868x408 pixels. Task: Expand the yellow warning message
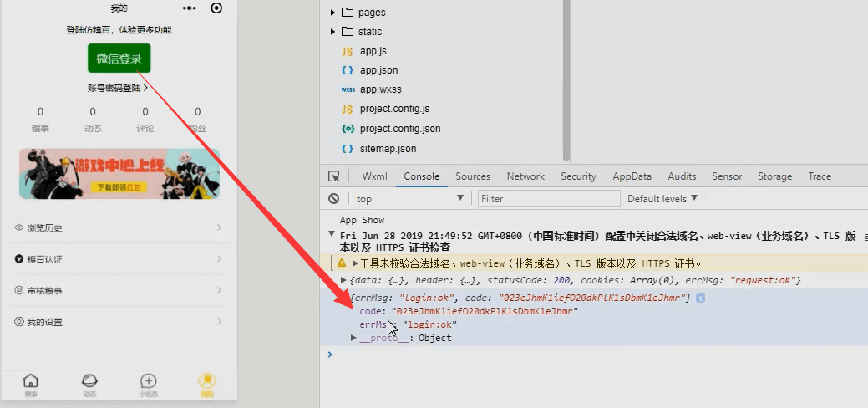(x=355, y=263)
